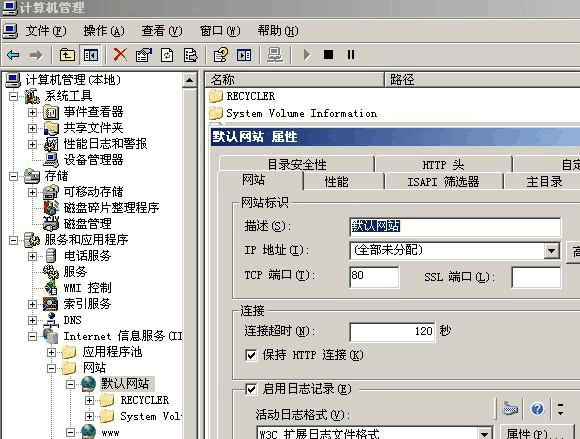The width and height of the screenshot is (580, 439).
Task: Click the back arrow toolbar icon
Action: [x=13, y=55]
